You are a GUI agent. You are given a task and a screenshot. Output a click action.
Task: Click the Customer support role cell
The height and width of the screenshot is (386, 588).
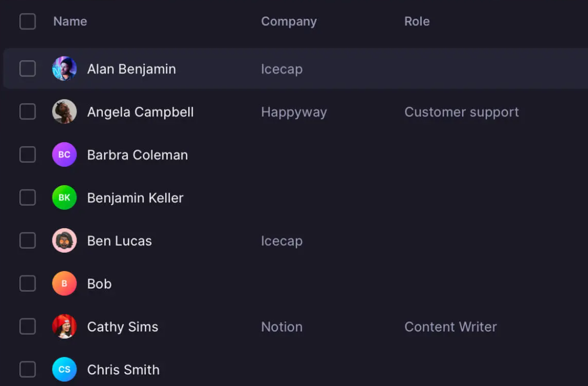tap(461, 112)
